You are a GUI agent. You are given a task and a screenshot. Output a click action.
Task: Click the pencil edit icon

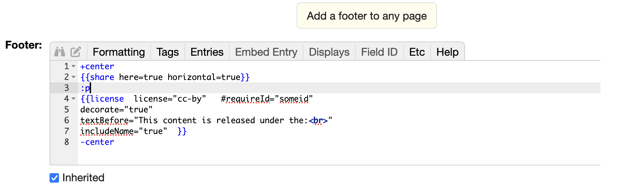76,52
